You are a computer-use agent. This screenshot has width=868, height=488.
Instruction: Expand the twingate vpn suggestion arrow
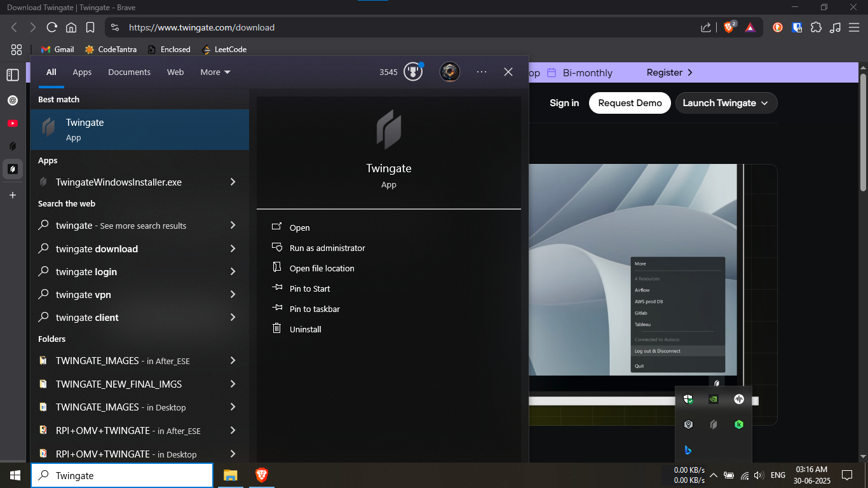233,295
